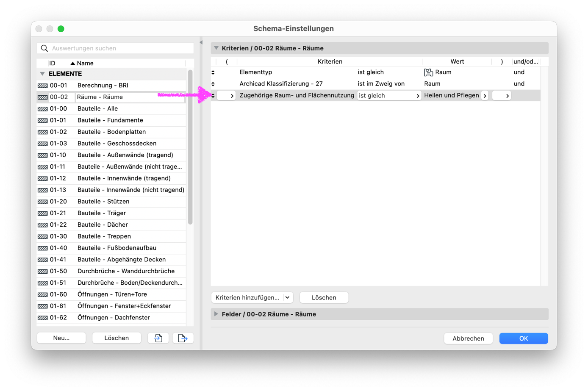Click the Neu... button

point(61,338)
